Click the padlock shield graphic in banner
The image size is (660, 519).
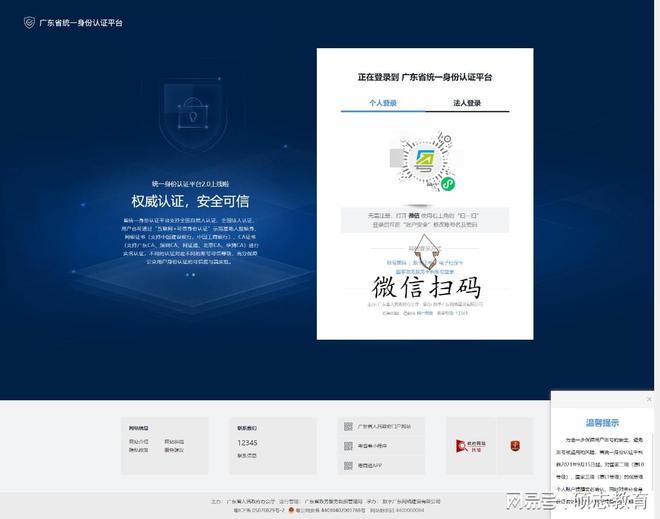[x=193, y=114]
